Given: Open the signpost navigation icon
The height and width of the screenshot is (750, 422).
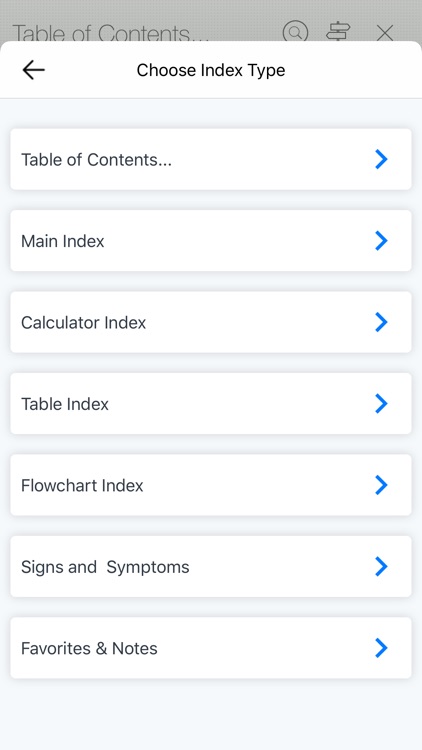Looking at the screenshot, I should click(x=338, y=32).
